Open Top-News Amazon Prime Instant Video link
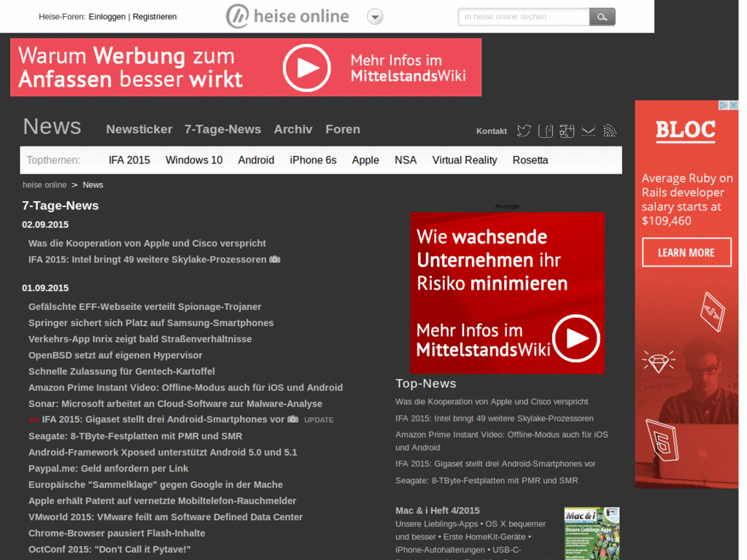 [x=502, y=441]
